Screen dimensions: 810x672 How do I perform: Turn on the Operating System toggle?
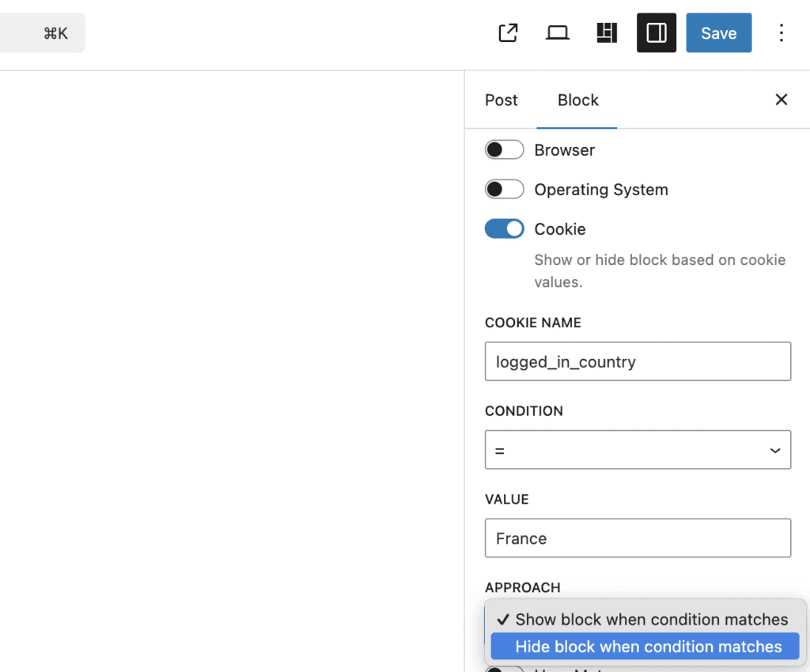coord(504,189)
